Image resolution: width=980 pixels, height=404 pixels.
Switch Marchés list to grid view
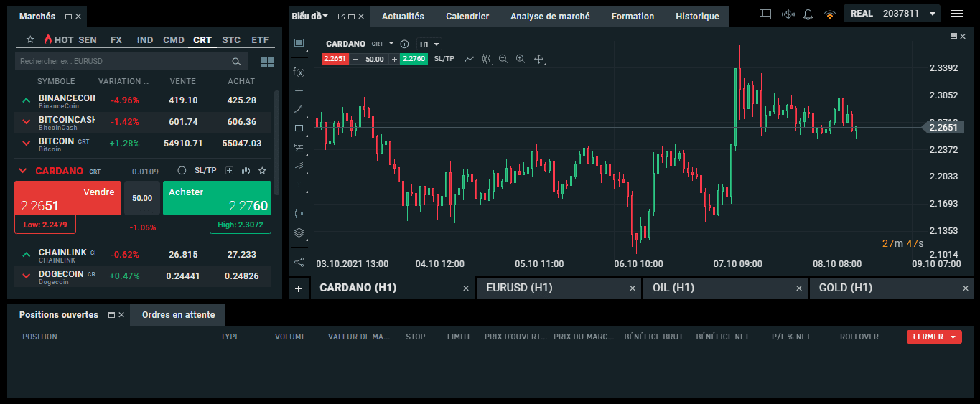pos(267,62)
